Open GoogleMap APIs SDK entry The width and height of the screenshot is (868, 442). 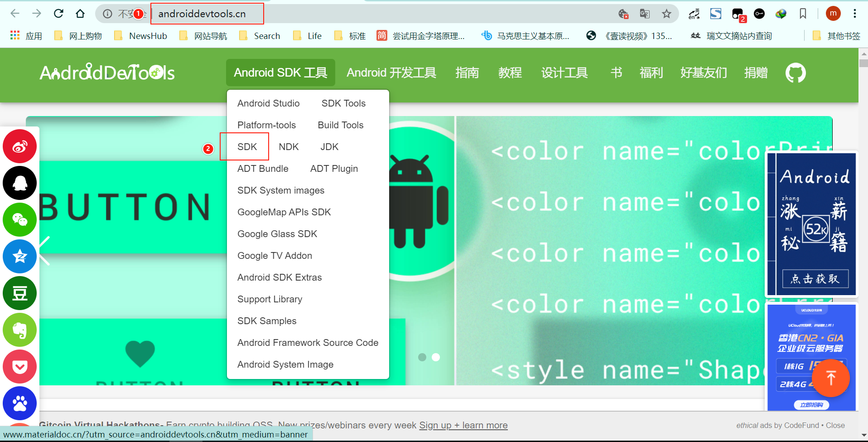coord(284,212)
